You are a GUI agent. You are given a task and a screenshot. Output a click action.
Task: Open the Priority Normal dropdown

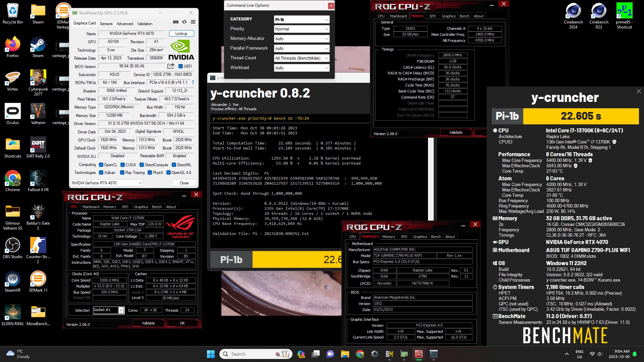pos(302,29)
